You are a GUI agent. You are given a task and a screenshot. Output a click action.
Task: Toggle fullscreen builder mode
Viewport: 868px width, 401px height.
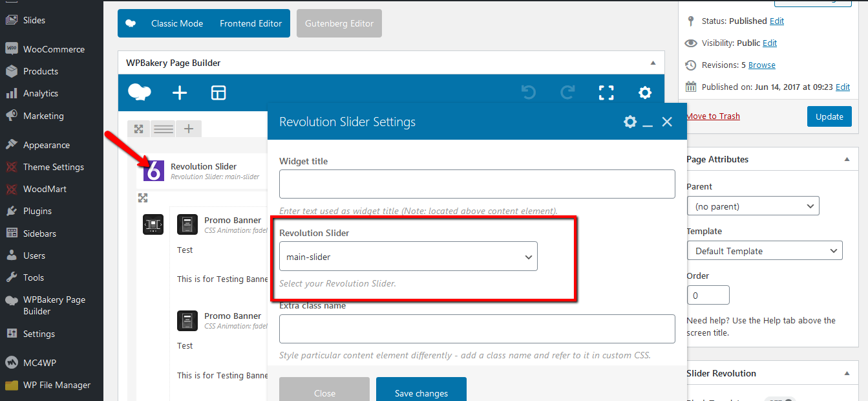[606, 92]
